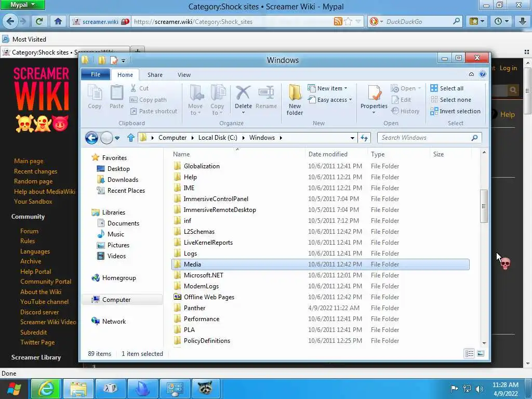
Task: Switch to Details view icon in status bar
Action: (x=470, y=353)
